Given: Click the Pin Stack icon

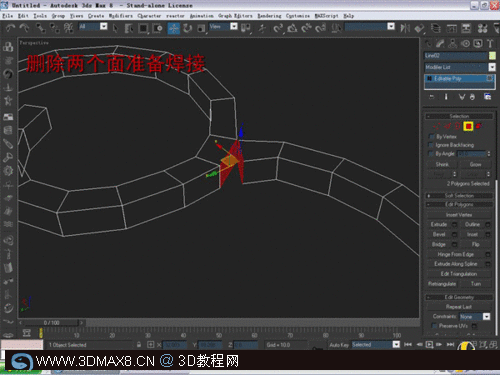Looking at the screenshot, I should pos(432,97).
